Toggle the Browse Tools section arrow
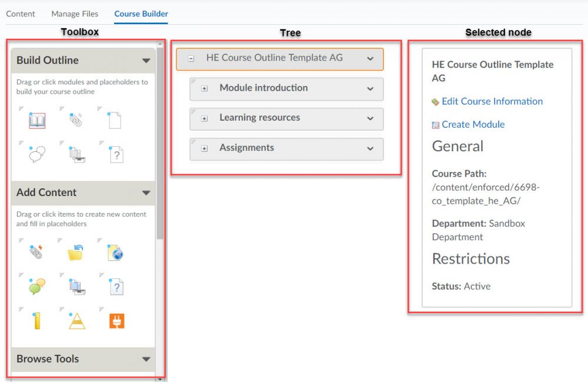The image size is (588, 382). (146, 359)
